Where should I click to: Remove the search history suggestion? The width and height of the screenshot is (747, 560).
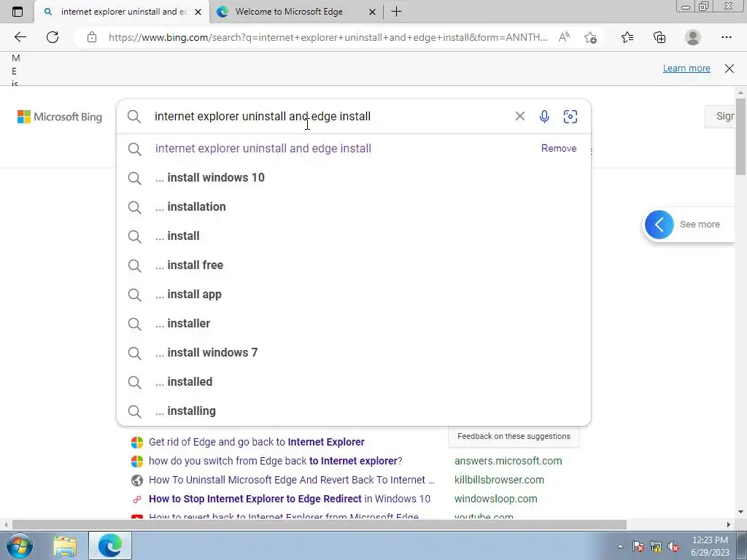coord(558,148)
